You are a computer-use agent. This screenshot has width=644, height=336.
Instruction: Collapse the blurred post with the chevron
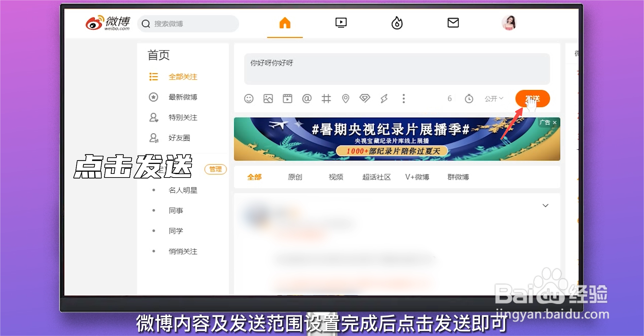point(546,205)
